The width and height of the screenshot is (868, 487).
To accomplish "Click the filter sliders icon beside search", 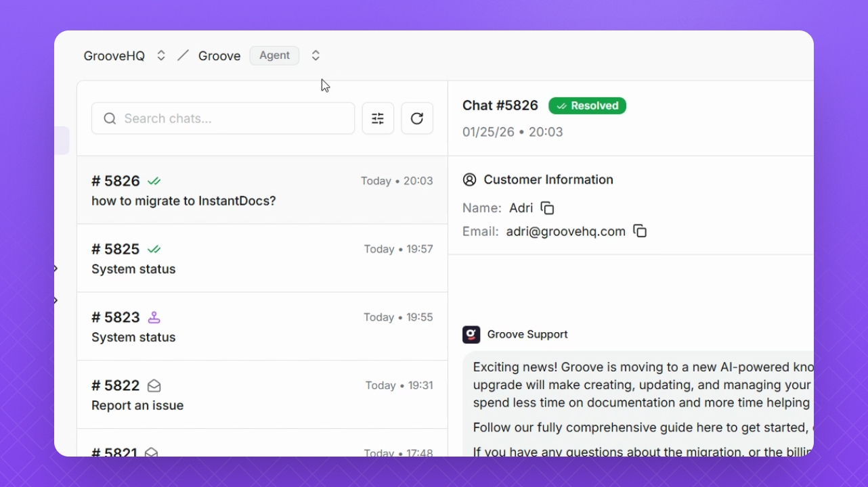I will pos(378,118).
